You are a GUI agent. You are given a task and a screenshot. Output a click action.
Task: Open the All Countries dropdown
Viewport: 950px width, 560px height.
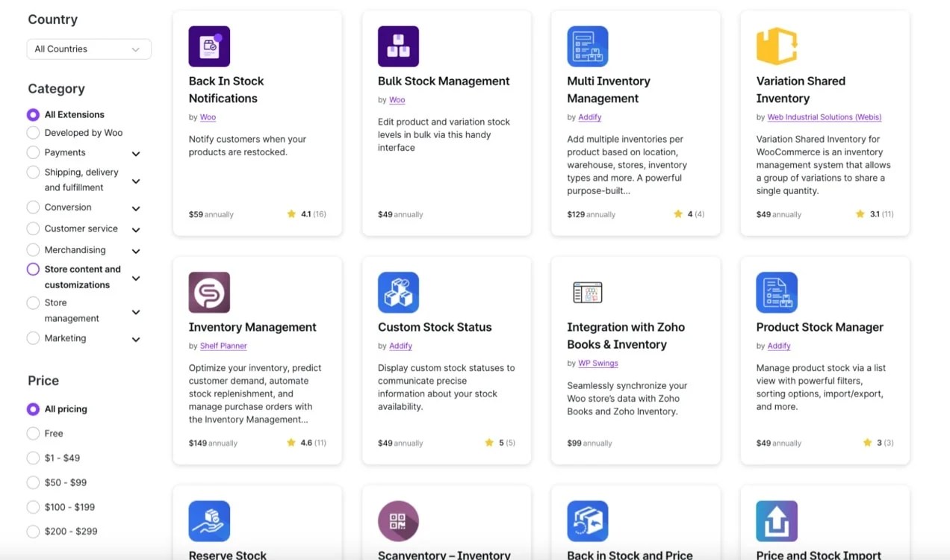89,49
